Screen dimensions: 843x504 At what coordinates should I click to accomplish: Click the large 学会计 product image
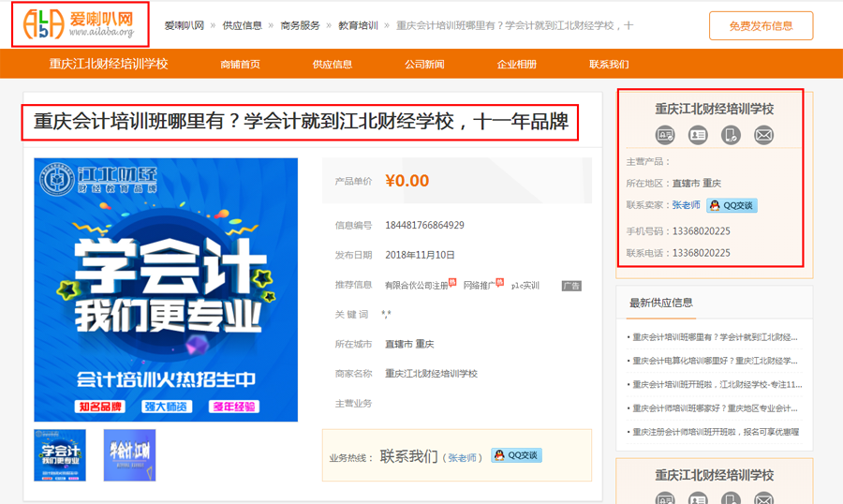pyautogui.click(x=166, y=289)
